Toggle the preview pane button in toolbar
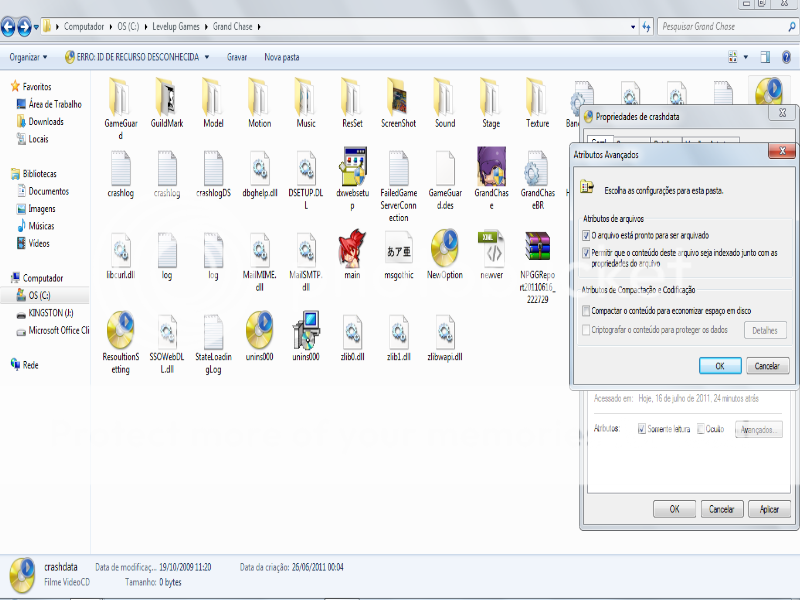 pyautogui.click(x=764, y=57)
